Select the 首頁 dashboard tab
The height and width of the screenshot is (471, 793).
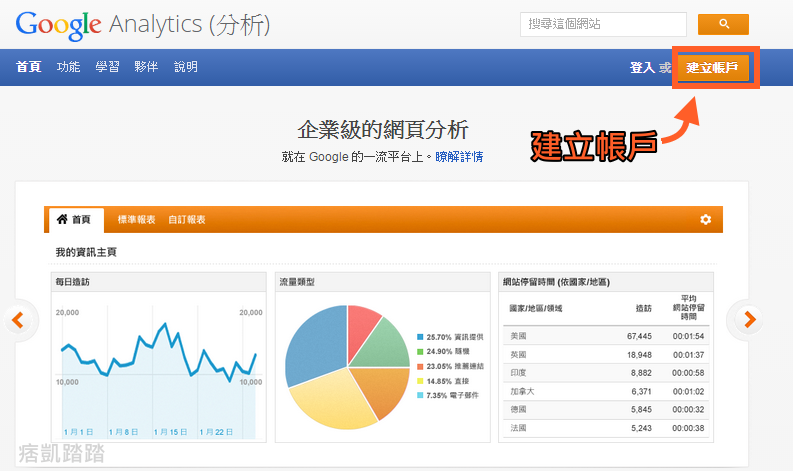click(x=76, y=220)
